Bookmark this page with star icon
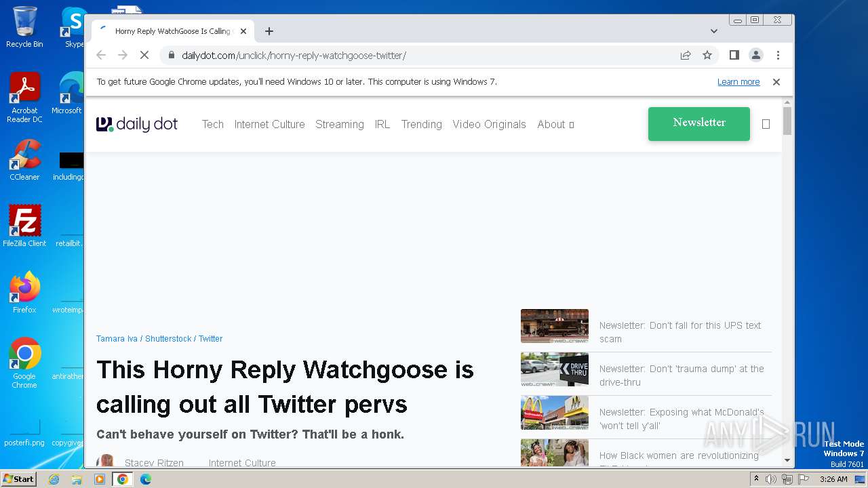The width and height of the screenshot is (868, 488). [707, 56]
